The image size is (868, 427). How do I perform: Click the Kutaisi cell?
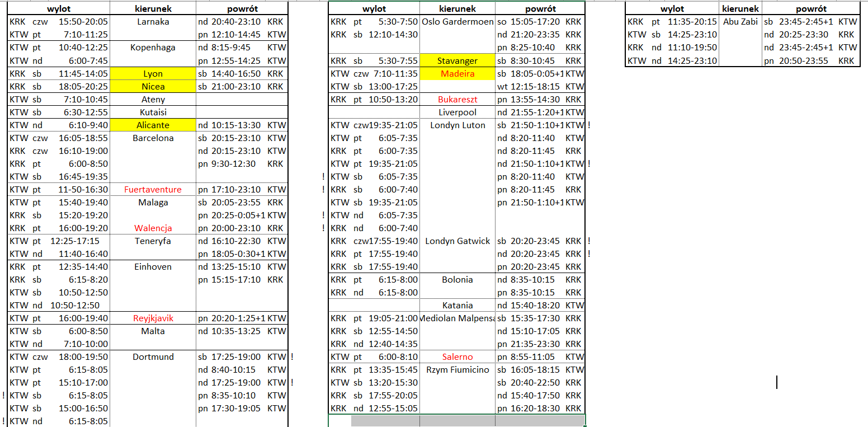(x=153, y=112)
